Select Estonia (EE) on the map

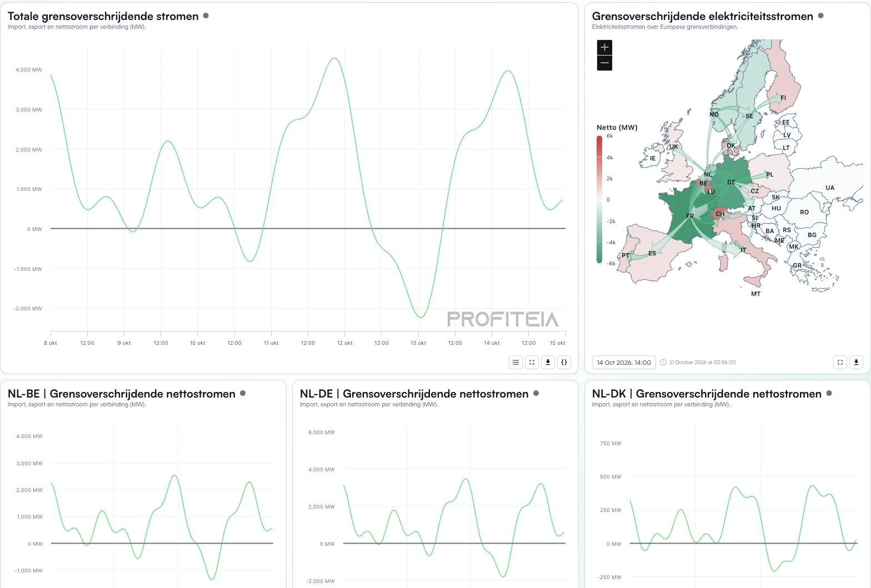pos(786,123)
